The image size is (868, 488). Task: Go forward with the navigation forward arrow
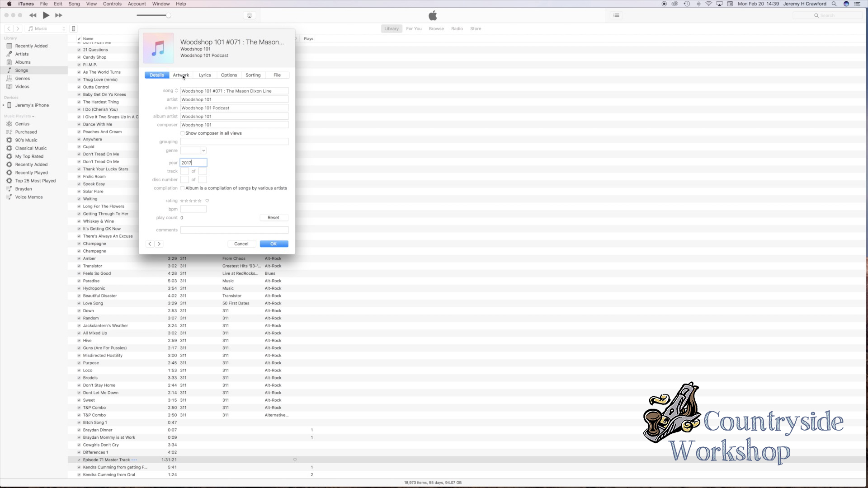pos(18,28)
